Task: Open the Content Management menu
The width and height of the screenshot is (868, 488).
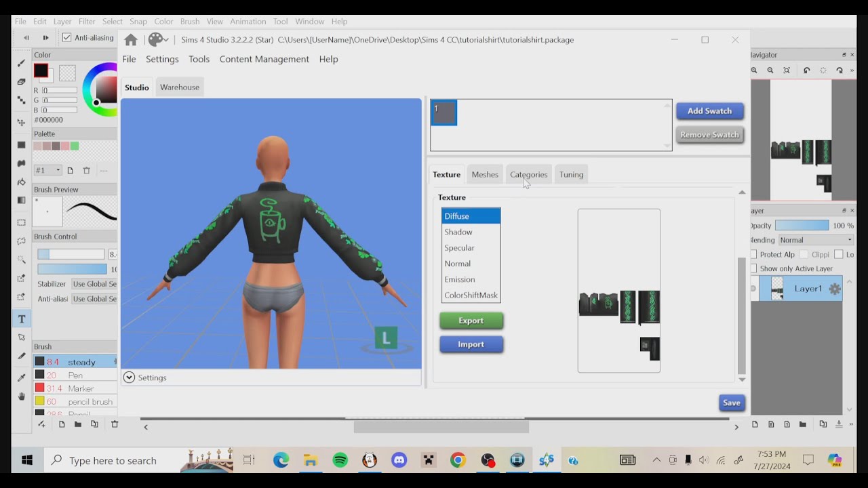Action: (x=264, y=59)
